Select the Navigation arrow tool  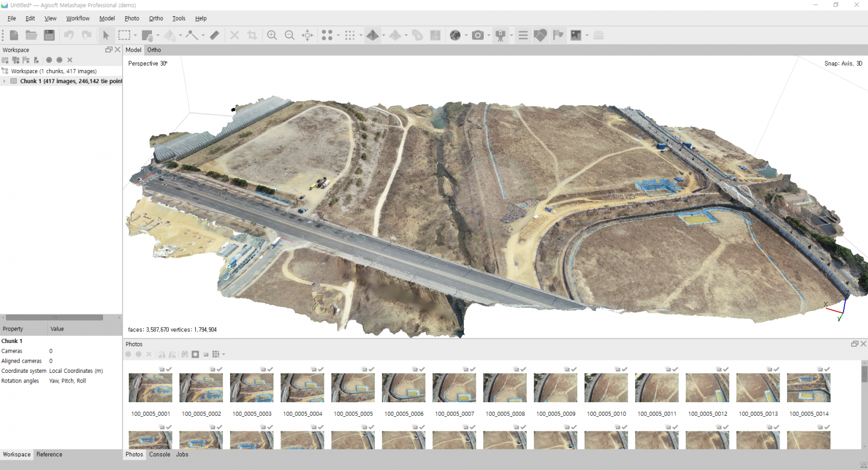[106, 35]
